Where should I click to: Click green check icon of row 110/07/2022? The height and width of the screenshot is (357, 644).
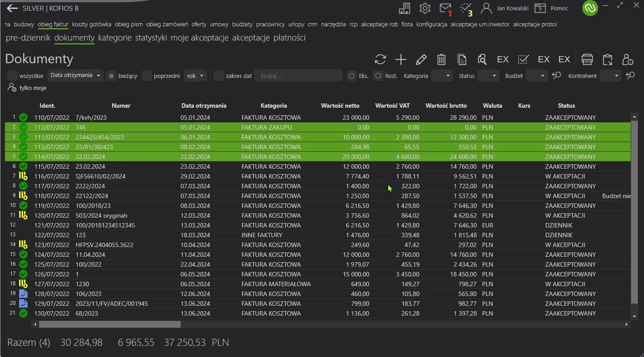pyautogui.click(x=23, y=118)
